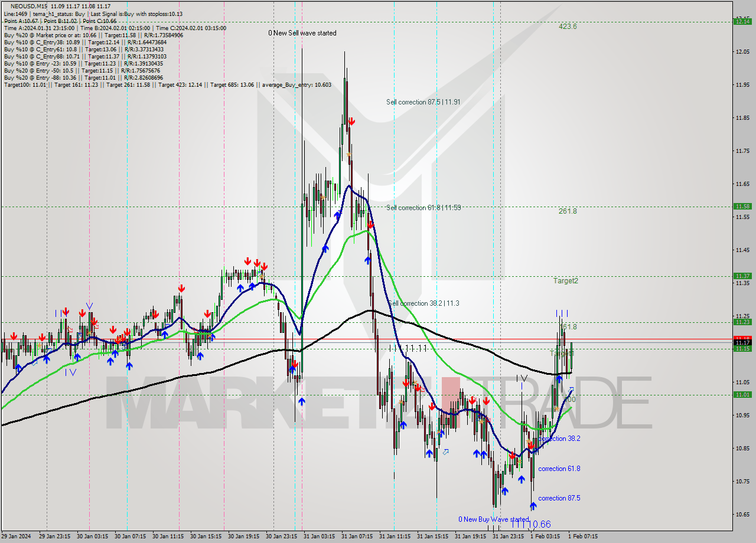Click the 'Buy %20 @ Entry -88: 10.36' line
The image size is (756, 543).
point(83,77)
